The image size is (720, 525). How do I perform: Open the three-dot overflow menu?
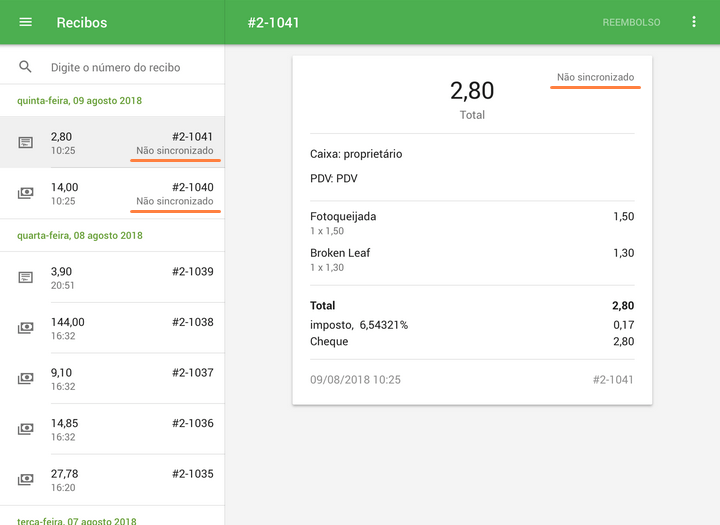pos(694,22)
